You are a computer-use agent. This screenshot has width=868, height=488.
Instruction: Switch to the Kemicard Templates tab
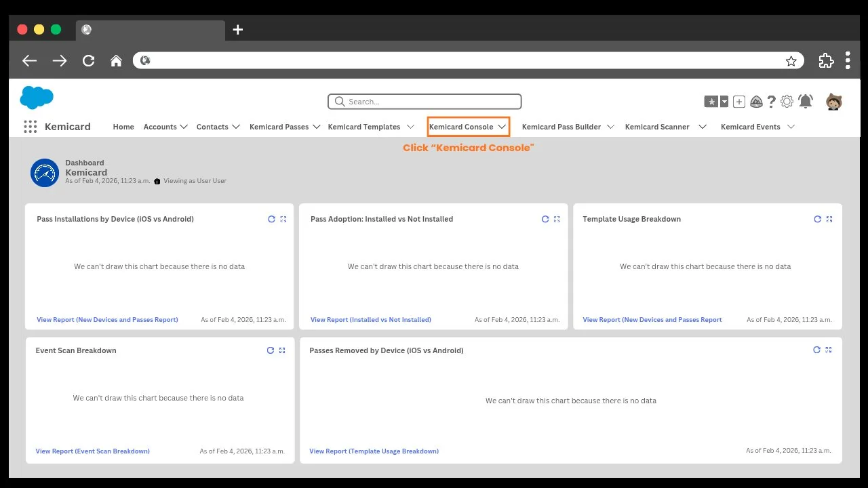(364, 127)
